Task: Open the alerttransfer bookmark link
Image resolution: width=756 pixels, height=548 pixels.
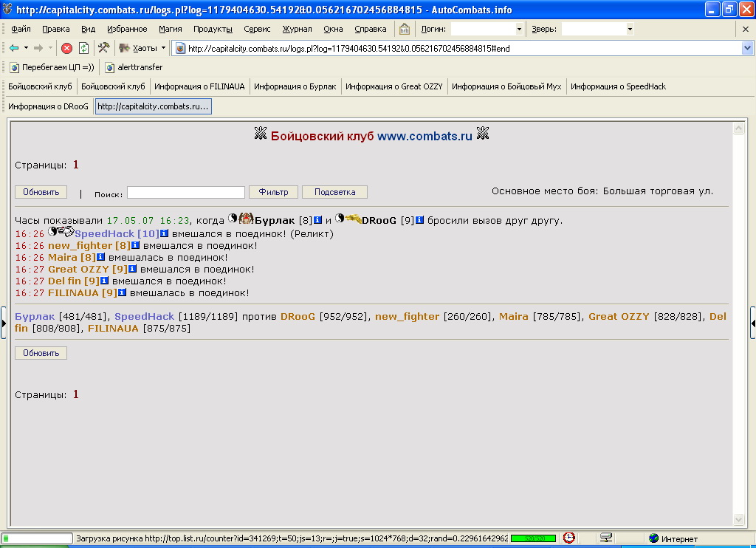Action: click(x=134, y=67)
